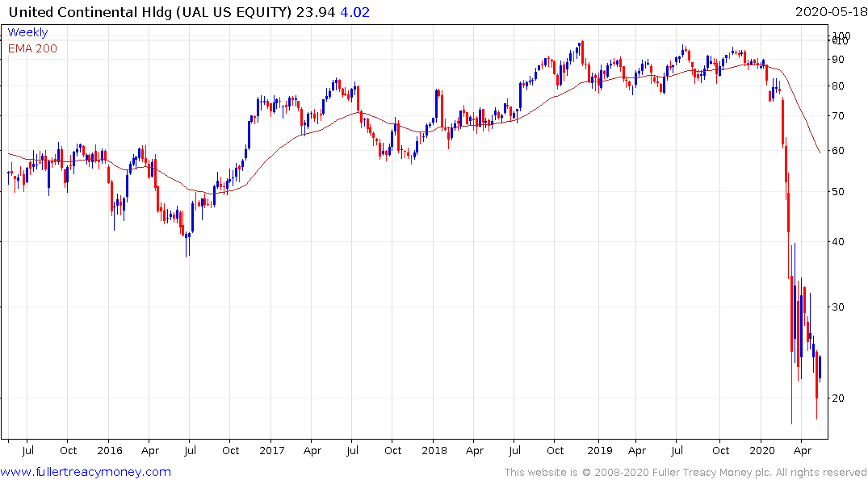Click the 2016 x-axis label

click(110, 450)
